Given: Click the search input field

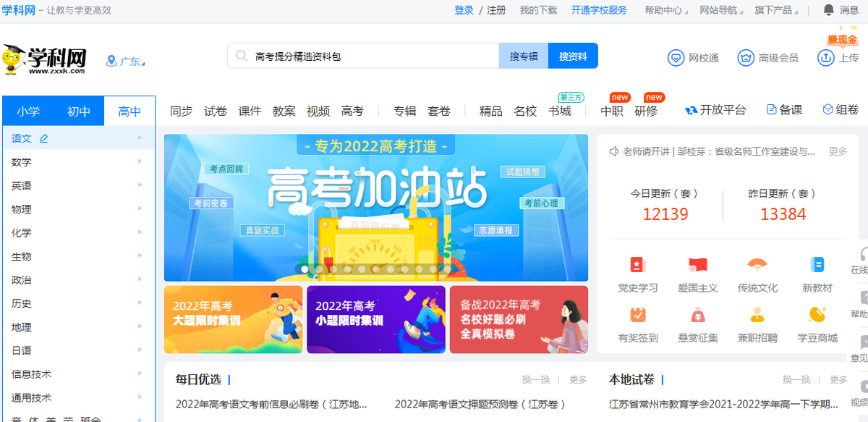Looking at the screenshot, I should (x=375, y=56).
